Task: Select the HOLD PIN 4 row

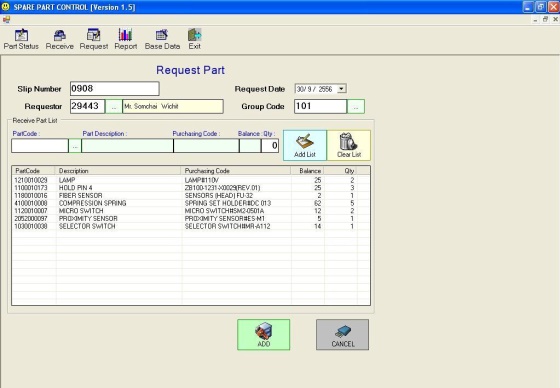Action: click(x=191, y=188)
